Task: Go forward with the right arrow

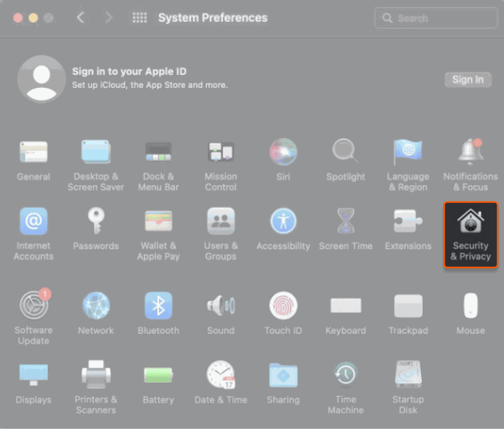Action: click(x=109, y=18)
